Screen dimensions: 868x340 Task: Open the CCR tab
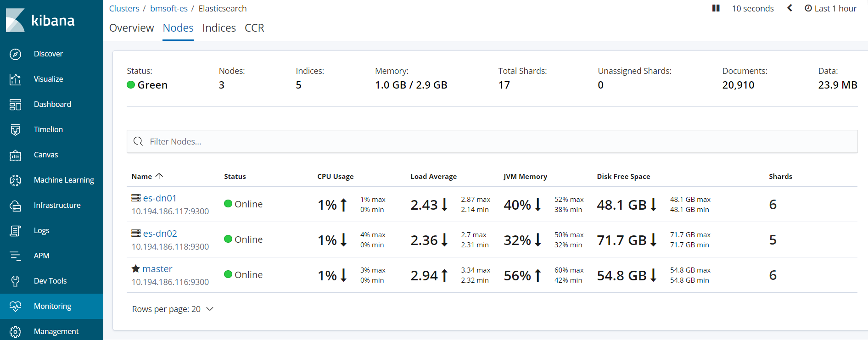(x=254, y=28)
